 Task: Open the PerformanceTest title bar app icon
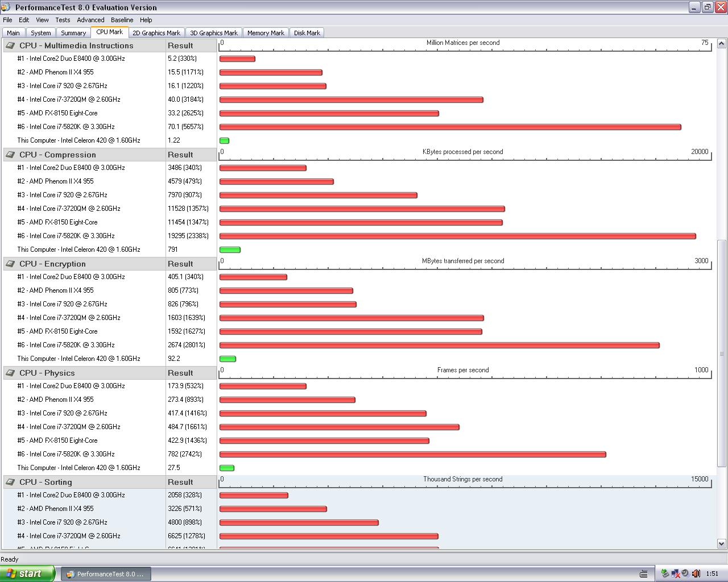pos(7,7)
